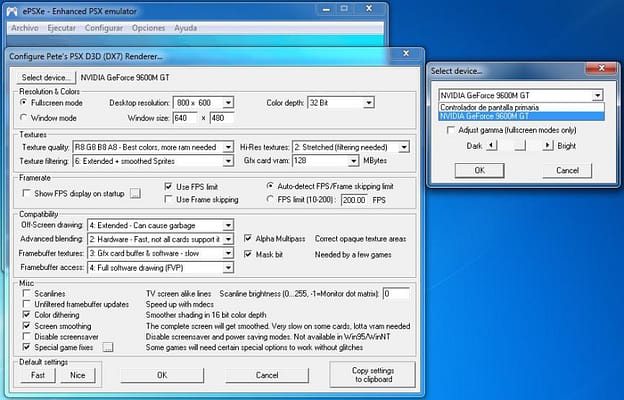Open Texture filtering dropdown
624x400 pixels.
pyautogui.click(x=228, y=161)
